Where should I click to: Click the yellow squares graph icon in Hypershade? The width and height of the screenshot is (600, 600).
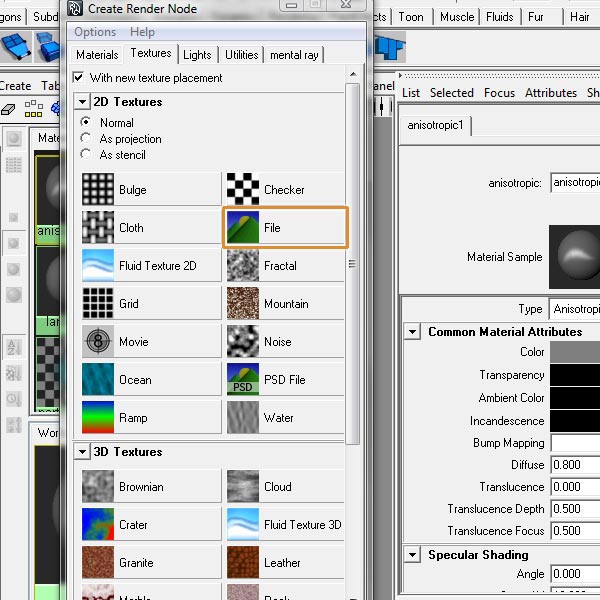coord(33,109)
